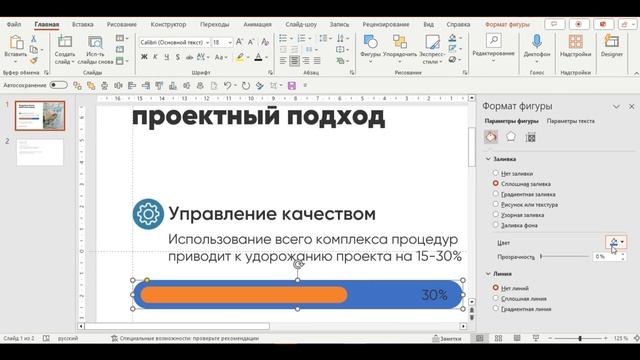Image resolution: width=640 pixels, height=360 pixels.
Task: Switch to the Анимация tab
Action: click(x=257, y=24)
